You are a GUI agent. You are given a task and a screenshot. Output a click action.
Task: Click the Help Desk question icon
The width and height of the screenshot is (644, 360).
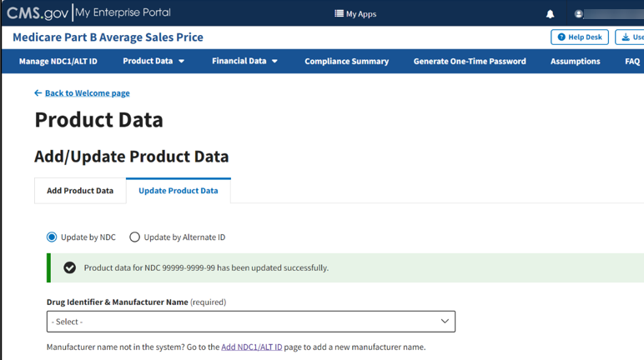point(561,37)
